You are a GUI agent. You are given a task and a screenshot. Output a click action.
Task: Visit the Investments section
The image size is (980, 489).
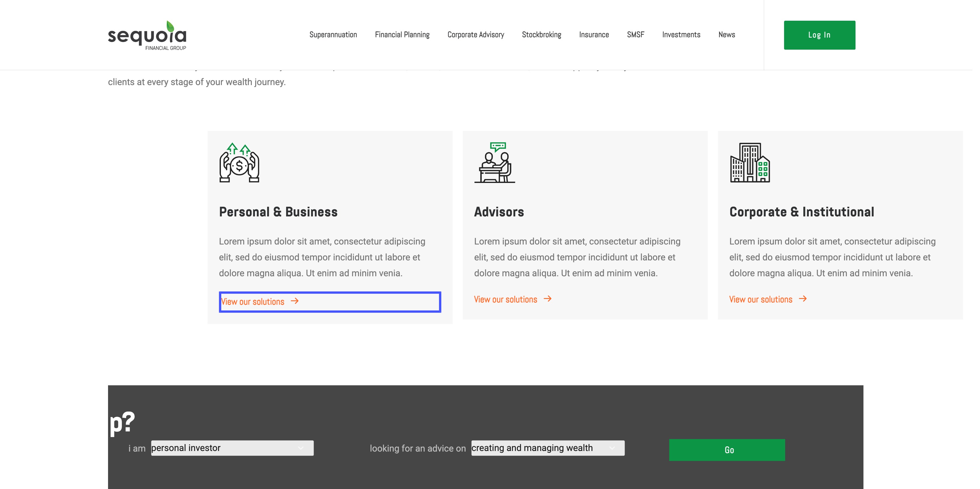click(x=681, y=35)
